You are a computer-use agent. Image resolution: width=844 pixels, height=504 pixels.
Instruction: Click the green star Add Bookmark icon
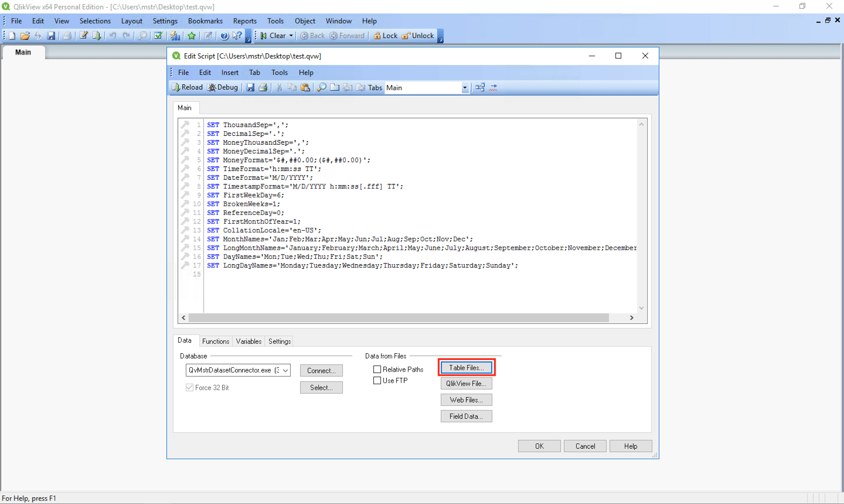click(x=192, y=36)
